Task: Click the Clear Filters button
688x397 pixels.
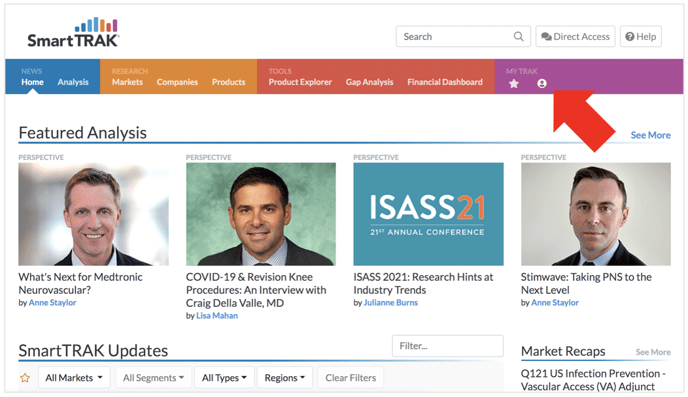Action: (351, 378)
